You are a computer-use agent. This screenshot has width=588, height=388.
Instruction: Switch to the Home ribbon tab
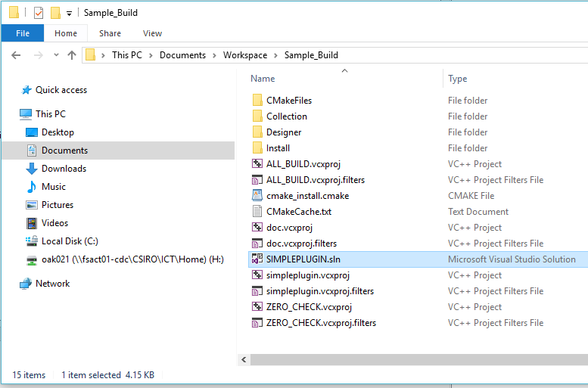click(x=66, y=33)
